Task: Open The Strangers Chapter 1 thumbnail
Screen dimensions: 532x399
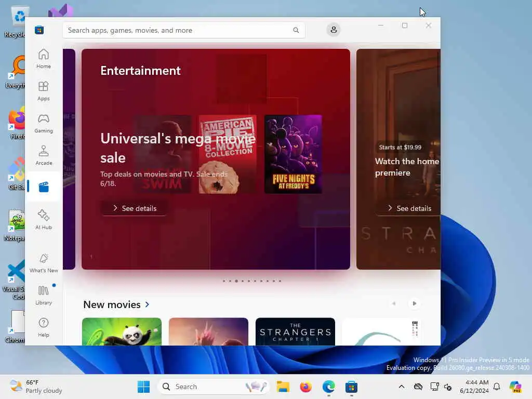Action: click(x=295, y=331)
